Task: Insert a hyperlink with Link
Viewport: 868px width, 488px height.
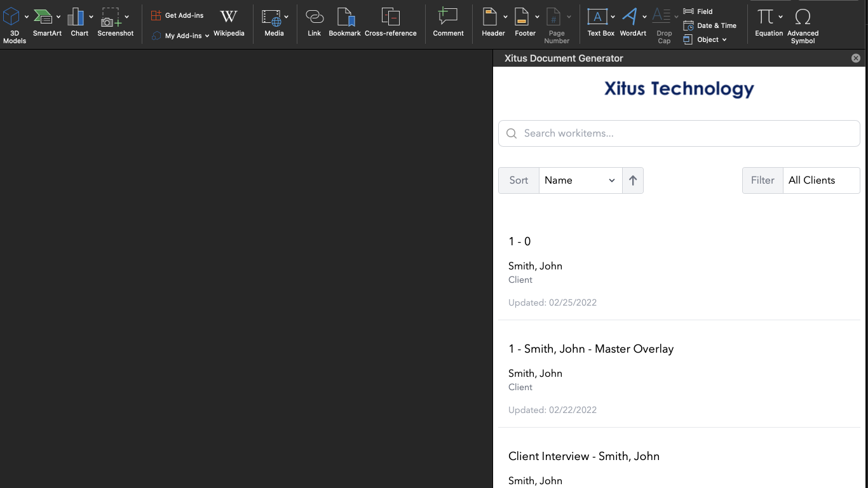Action: coord(315,23)
